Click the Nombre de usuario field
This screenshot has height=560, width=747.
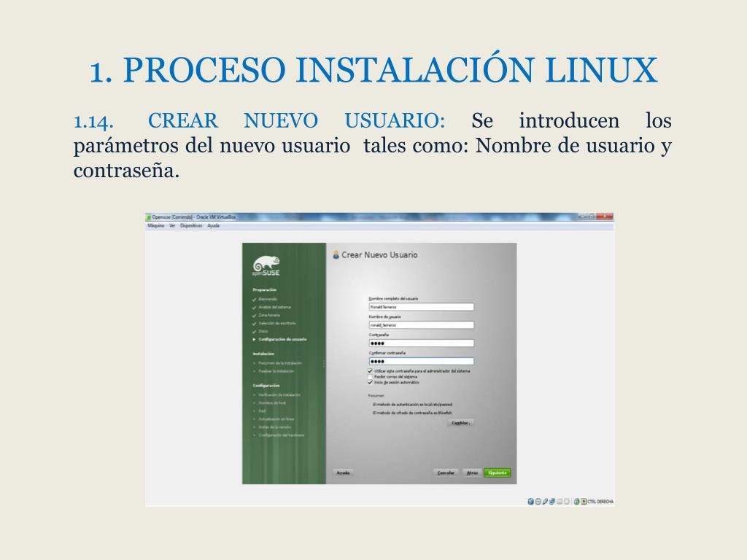click(421, 325)
